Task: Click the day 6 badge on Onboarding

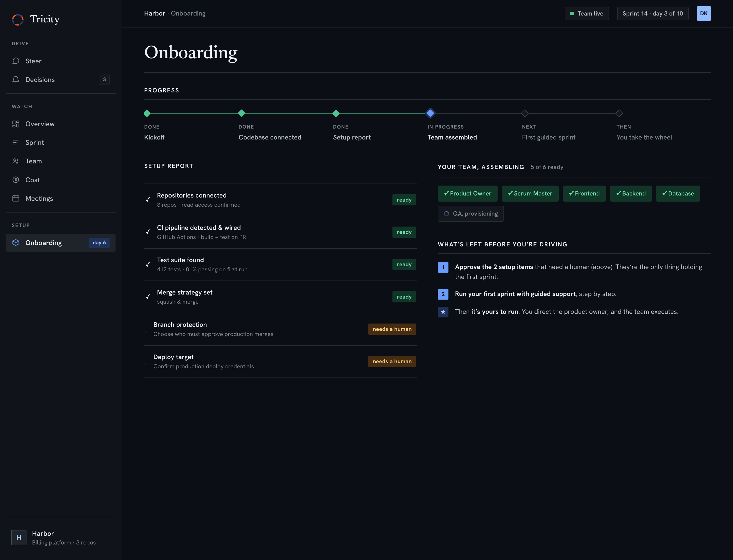Action: click(x=99, y=243)
